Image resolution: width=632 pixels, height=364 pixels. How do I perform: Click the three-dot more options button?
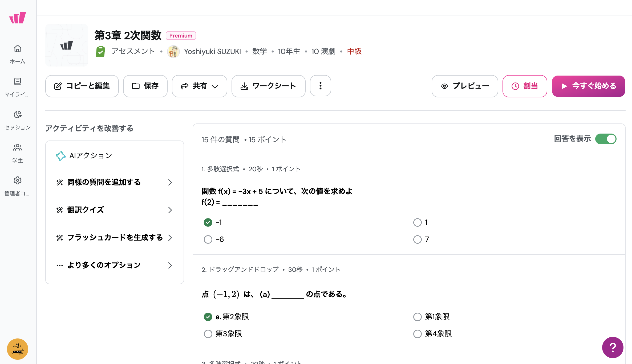click(321, 86)
